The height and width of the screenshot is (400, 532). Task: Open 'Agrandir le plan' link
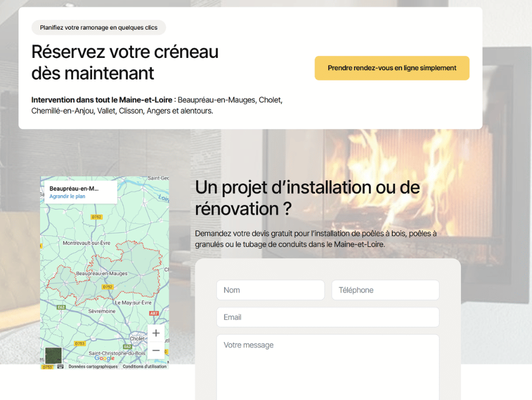(67, 196)
